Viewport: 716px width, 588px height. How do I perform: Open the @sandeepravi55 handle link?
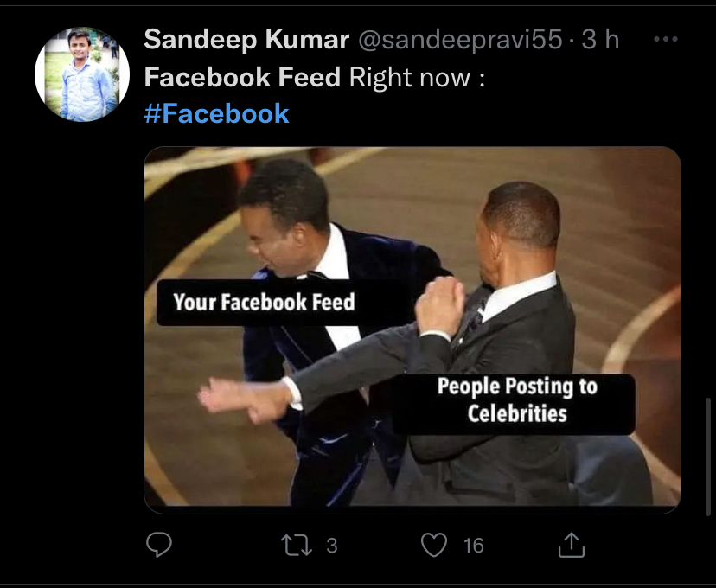point(456,40)
